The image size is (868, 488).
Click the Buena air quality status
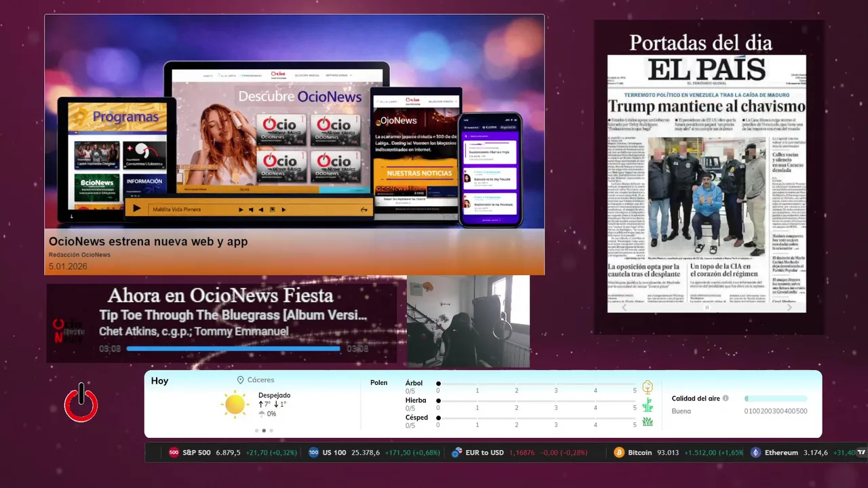(x=682, y=411)
